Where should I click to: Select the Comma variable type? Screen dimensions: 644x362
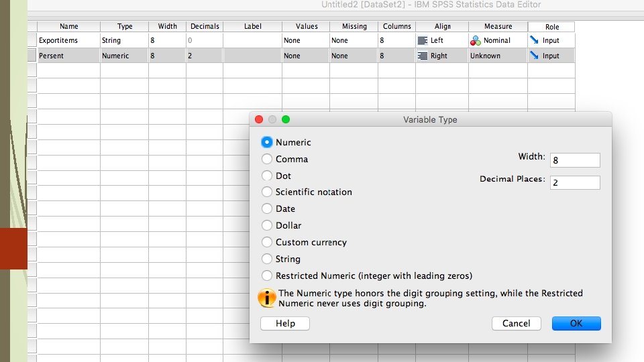[266, 159]
